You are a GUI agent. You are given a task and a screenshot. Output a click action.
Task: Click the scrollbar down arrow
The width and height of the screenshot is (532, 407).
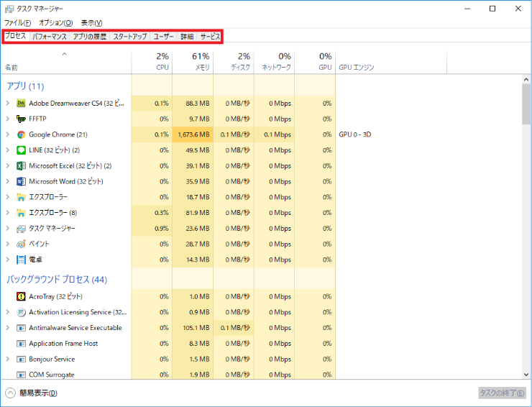(x=526, y=375)
